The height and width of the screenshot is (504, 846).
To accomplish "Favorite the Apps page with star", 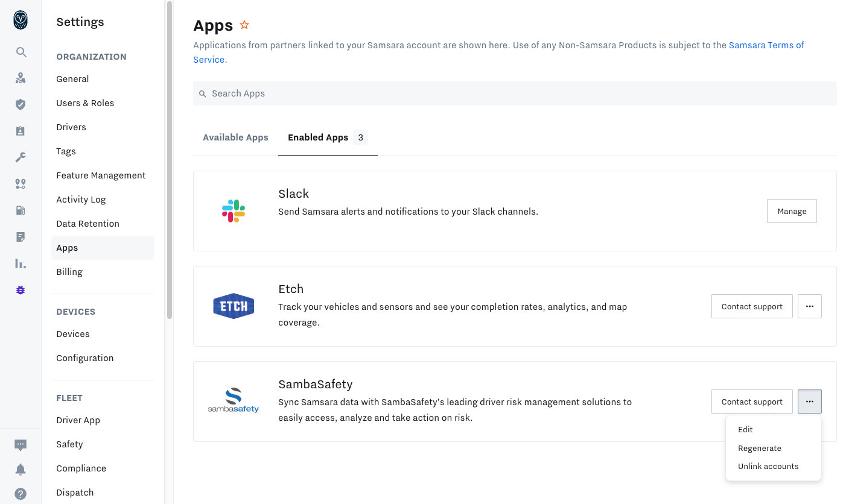I will (244, 25).
